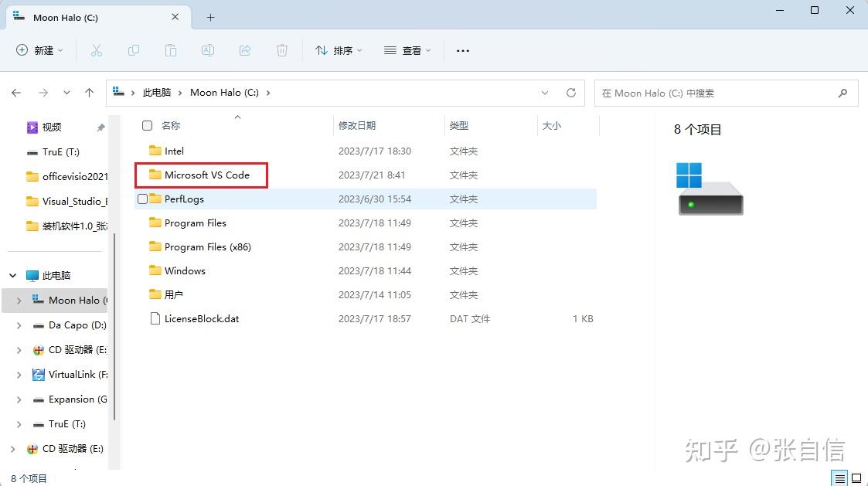Enable large thumbnail view via status bar toggle
This screenshot has width=868, height=486.
pyautogui.click(x=856, y=478)
